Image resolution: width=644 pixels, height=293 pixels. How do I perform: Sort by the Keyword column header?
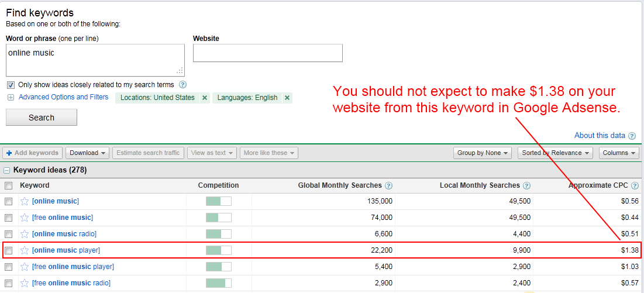click(x=35, y=185)
